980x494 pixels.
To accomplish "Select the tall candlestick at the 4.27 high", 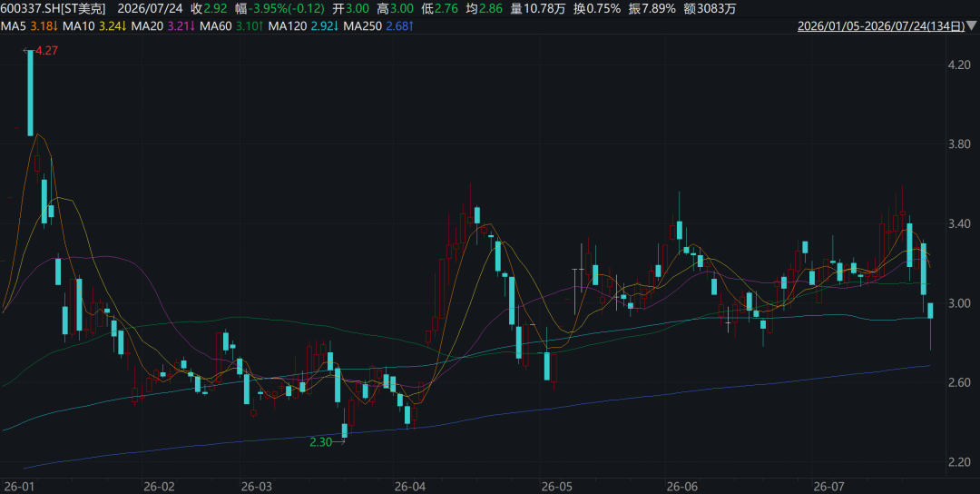I will pyautogui.click(x=31, y=93).
